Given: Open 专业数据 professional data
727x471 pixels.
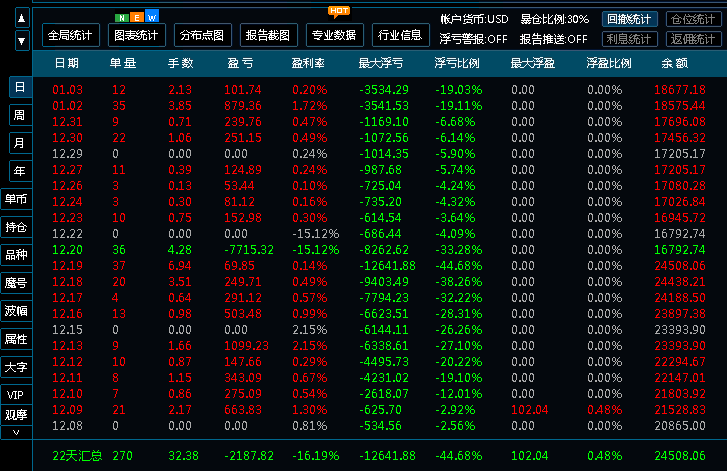Looking at the screenshot, I should 334,35.
